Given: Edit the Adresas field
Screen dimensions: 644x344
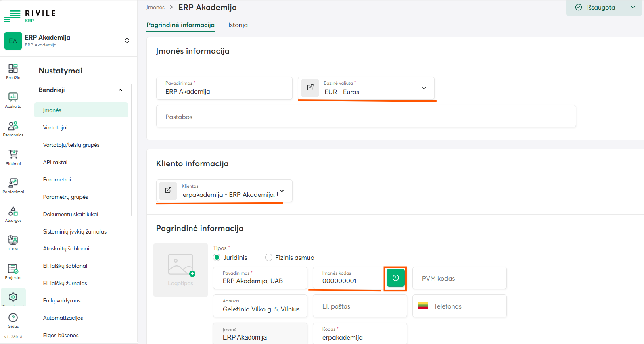Looking at the screenshot, I should click(x=260, y=306).
